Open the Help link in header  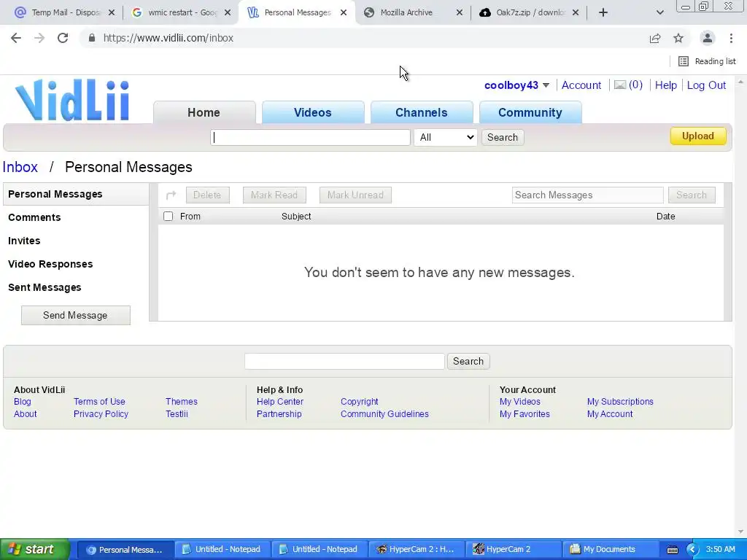pyautogui.click(x=665, y=85)
